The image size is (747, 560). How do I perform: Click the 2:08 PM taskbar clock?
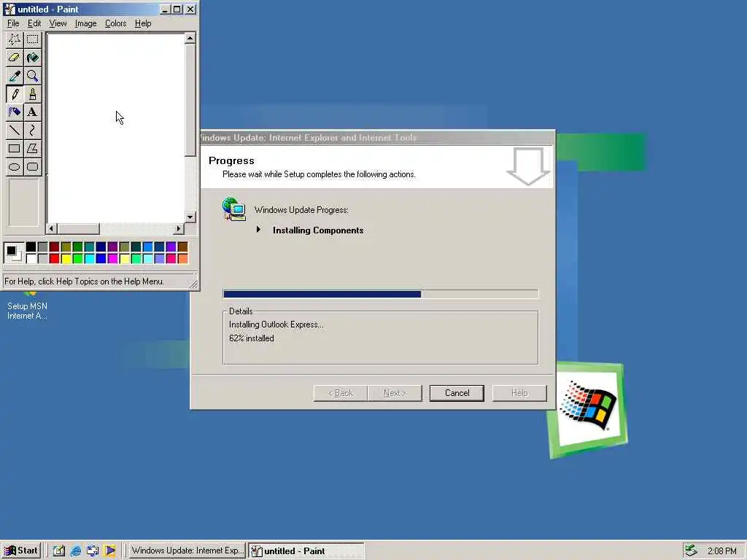click(x=721, y=551)
